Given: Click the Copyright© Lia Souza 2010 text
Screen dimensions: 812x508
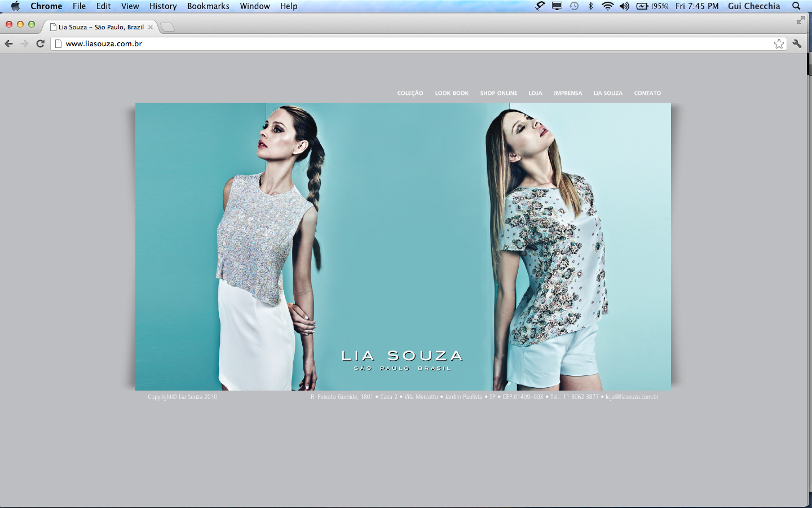Looking at the screenshot, I should click(182, 397).
